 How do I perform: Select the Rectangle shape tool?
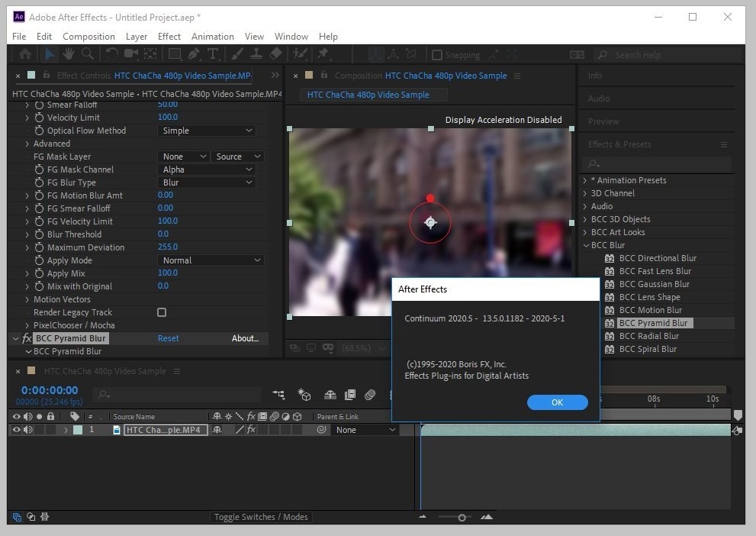coord(175,54)
